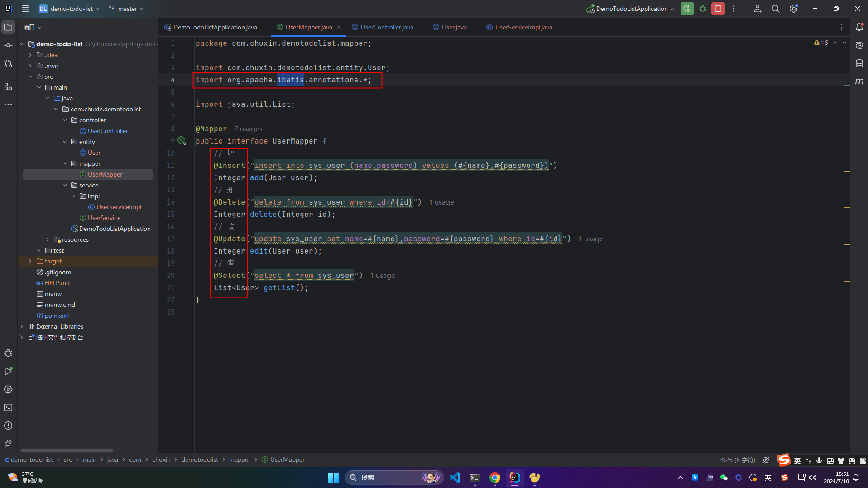Open the main hamburger menu
Viewport: 868px width, 488px height.
click(26, 9)
